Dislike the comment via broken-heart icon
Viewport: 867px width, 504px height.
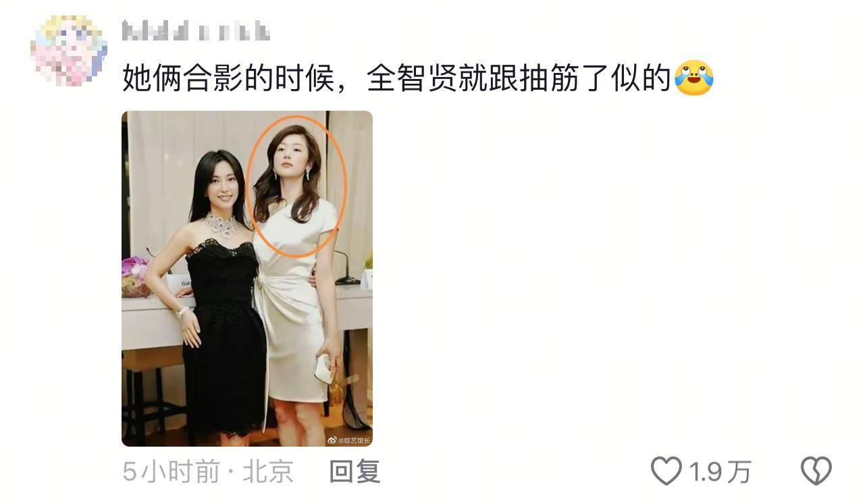816,471
